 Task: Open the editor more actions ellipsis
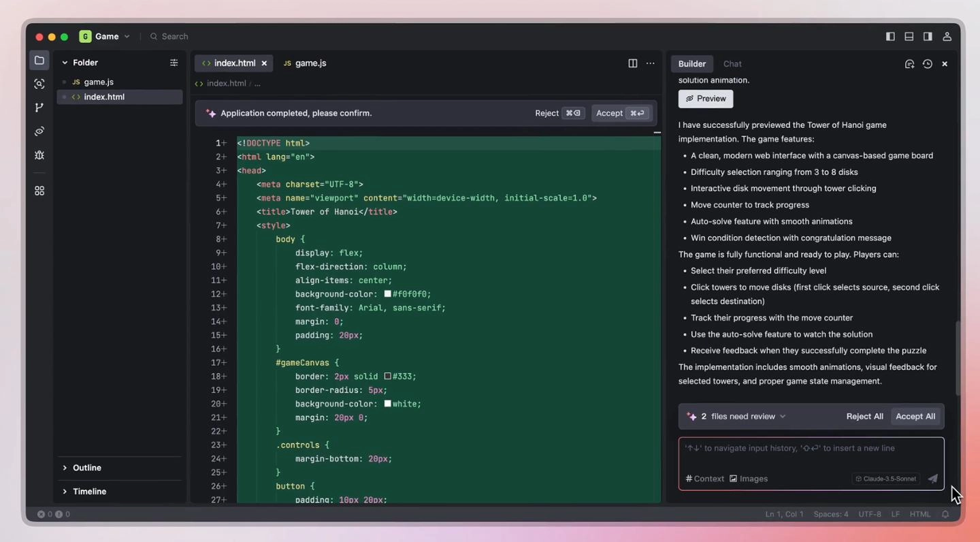(651, 63)
